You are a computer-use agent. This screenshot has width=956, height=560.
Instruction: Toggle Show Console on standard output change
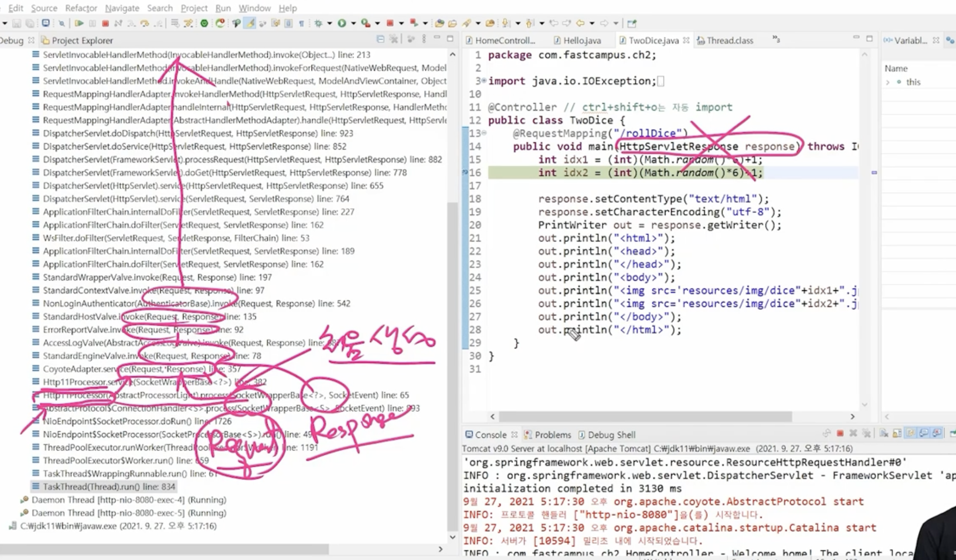924,434
